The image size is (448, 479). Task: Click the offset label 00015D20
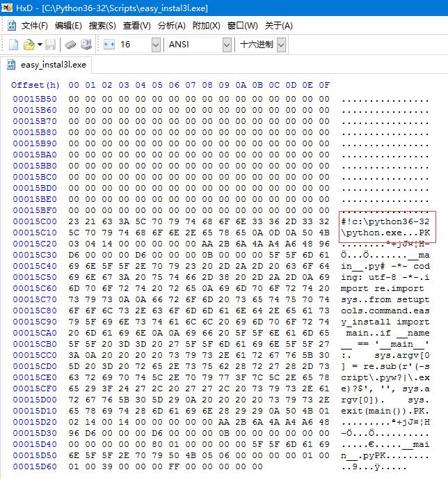click(x=35, y=422)
